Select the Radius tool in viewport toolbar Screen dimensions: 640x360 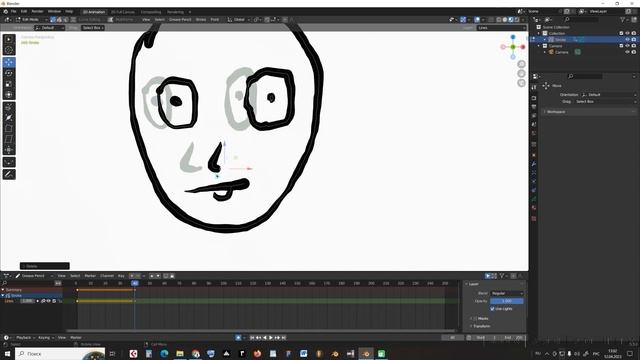click(x=9, y=118)
